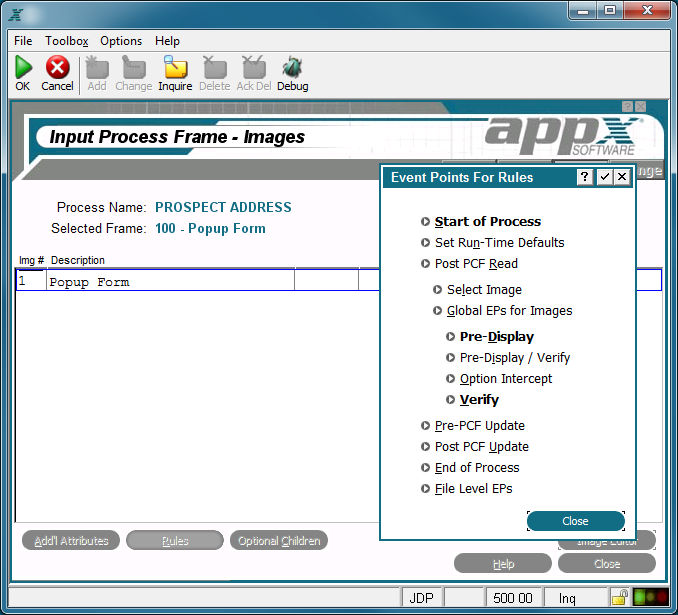Click the red Cancel icon

58,67
